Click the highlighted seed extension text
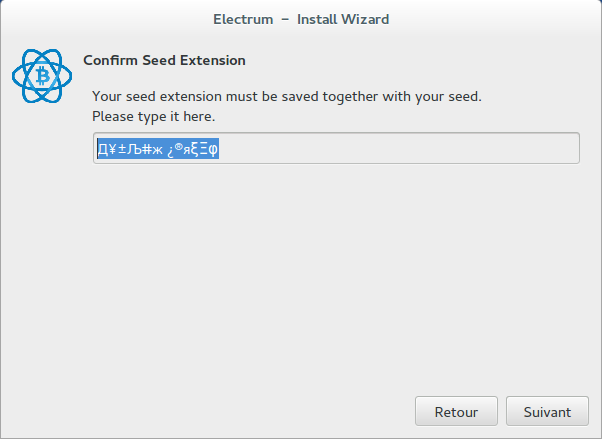The height and width of the screenshot is (439, 602). click(158, 149)
